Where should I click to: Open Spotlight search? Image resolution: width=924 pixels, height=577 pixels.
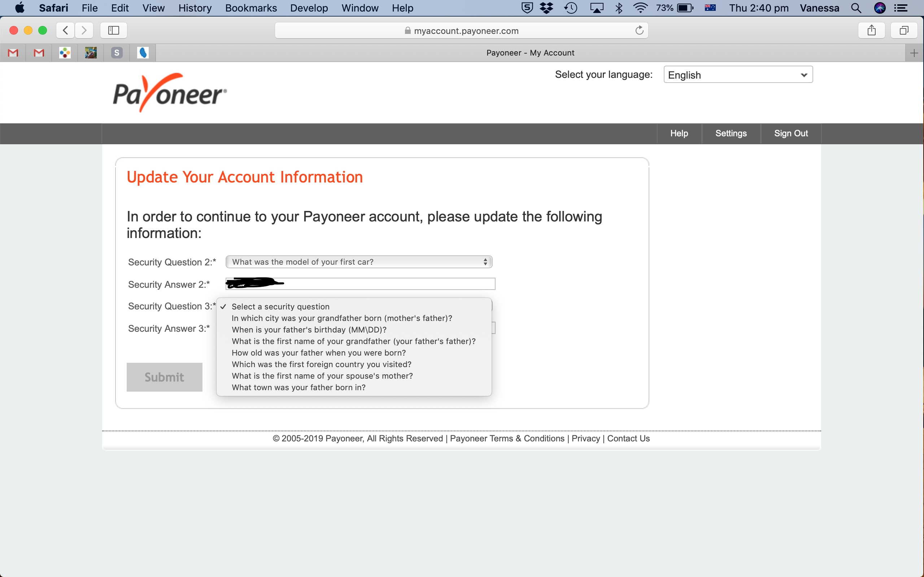click(x=856, y=8)
